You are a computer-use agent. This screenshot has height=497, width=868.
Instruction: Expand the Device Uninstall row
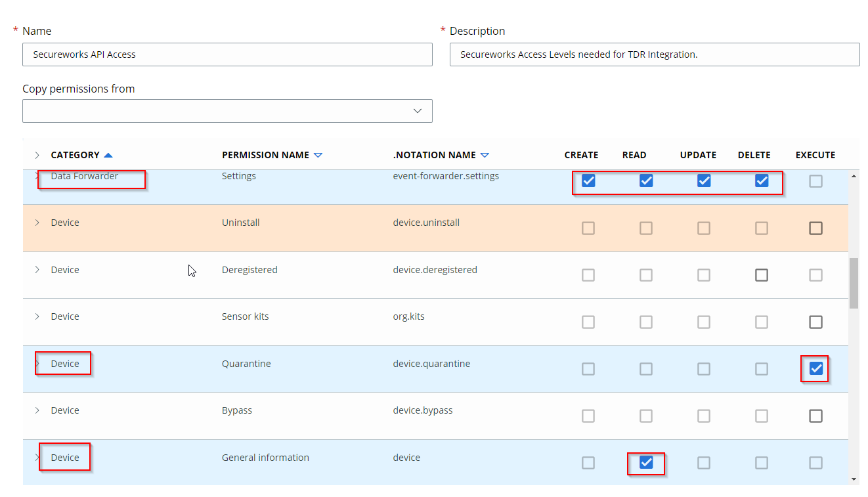pos(37,223)
